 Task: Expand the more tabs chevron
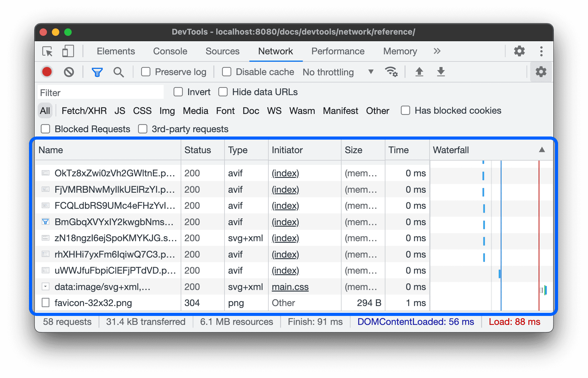(437, 51)
